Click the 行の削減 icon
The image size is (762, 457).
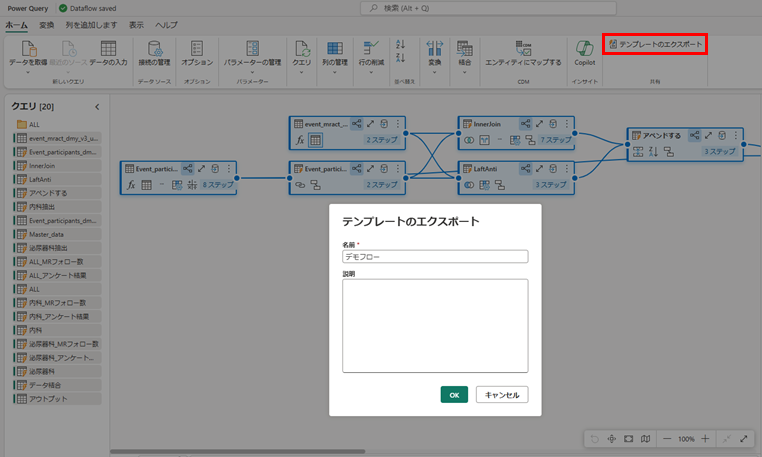pos(371,48)
